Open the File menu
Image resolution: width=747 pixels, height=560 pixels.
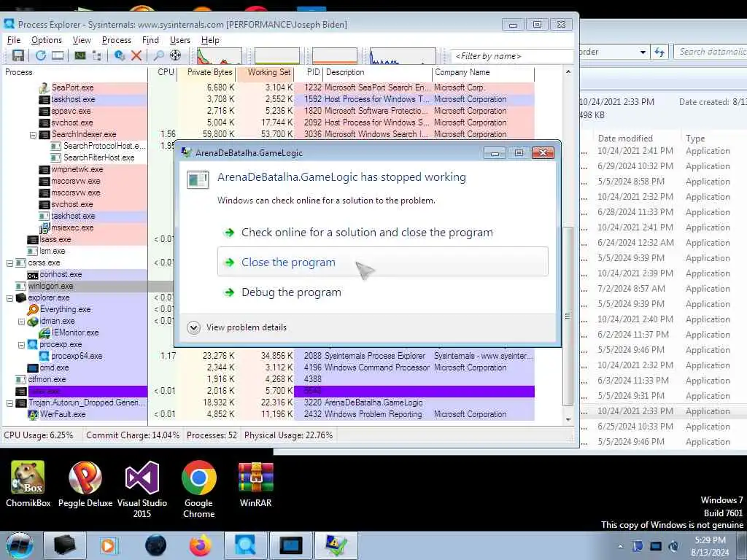coord(14,40)
